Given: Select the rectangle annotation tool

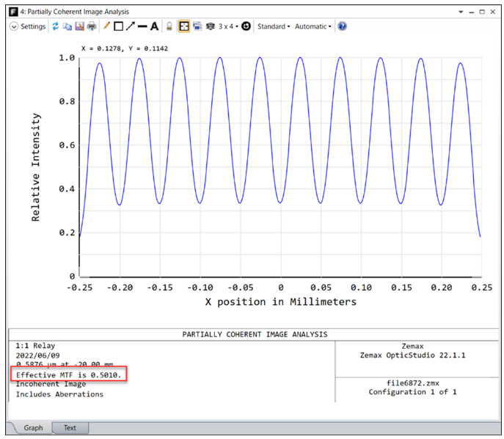Looking at the screenshot, I should pos(119,26).
